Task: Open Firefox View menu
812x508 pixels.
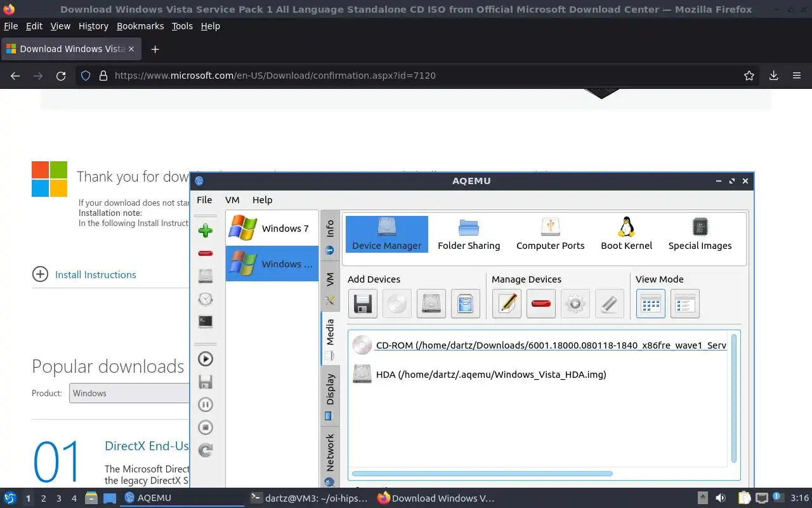Action: [60, 26]
